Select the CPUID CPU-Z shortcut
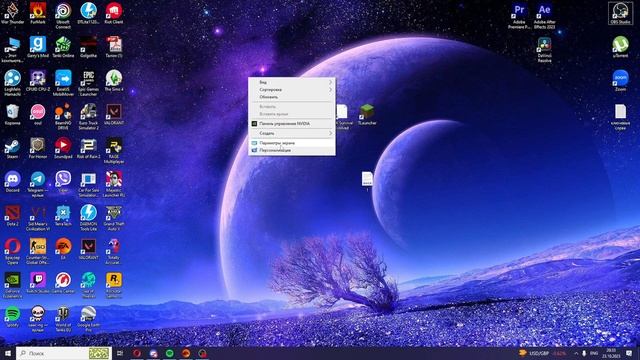Image resolution: width=640 pixels, height=360 pixels. point(38,80)
